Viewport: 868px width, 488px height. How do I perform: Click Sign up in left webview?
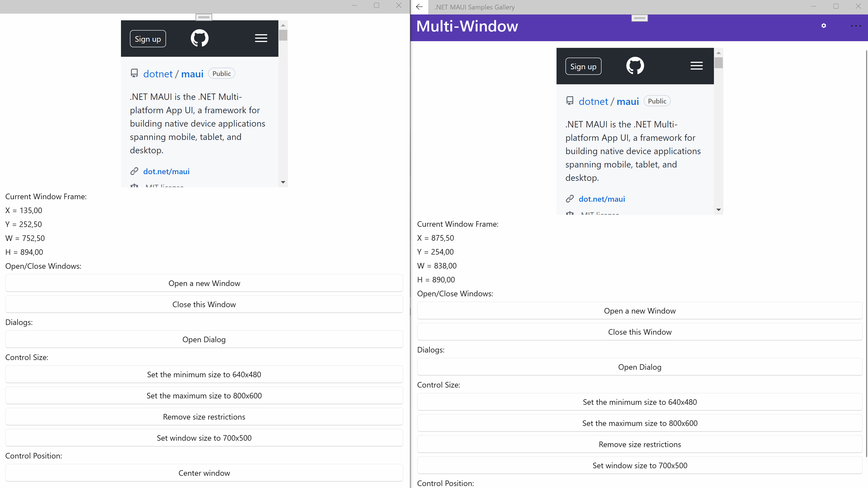point(148,39)
